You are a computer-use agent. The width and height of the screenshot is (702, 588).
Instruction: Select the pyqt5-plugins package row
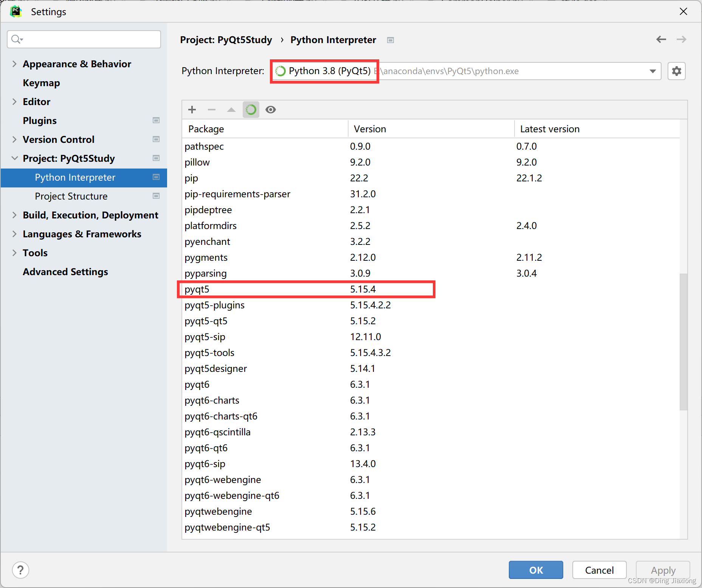[431, 305]
